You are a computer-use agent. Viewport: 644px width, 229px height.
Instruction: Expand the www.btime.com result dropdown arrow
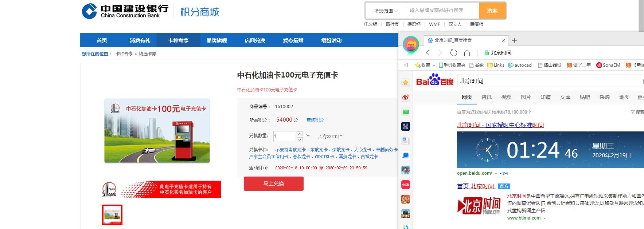pos(545,218)
